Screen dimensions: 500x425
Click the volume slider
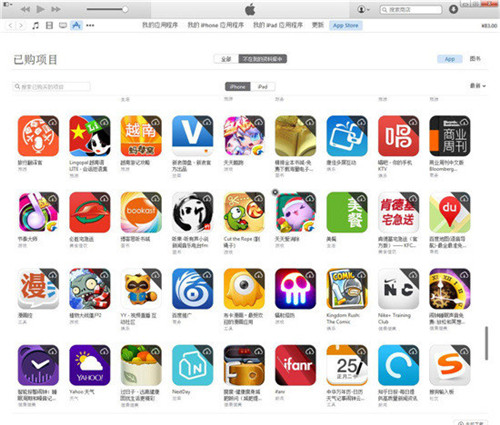107,9
